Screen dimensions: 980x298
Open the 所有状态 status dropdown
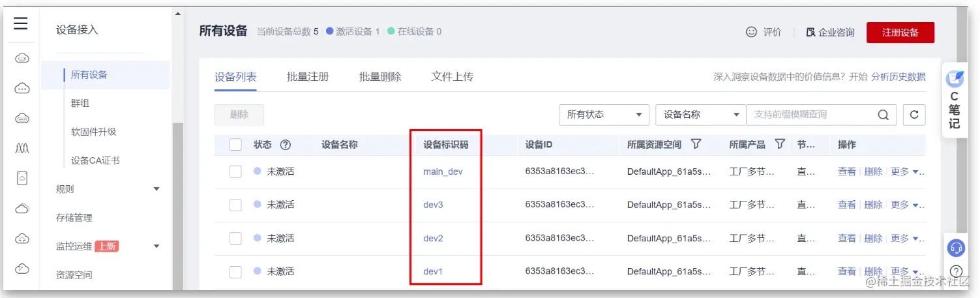[604, 115]
